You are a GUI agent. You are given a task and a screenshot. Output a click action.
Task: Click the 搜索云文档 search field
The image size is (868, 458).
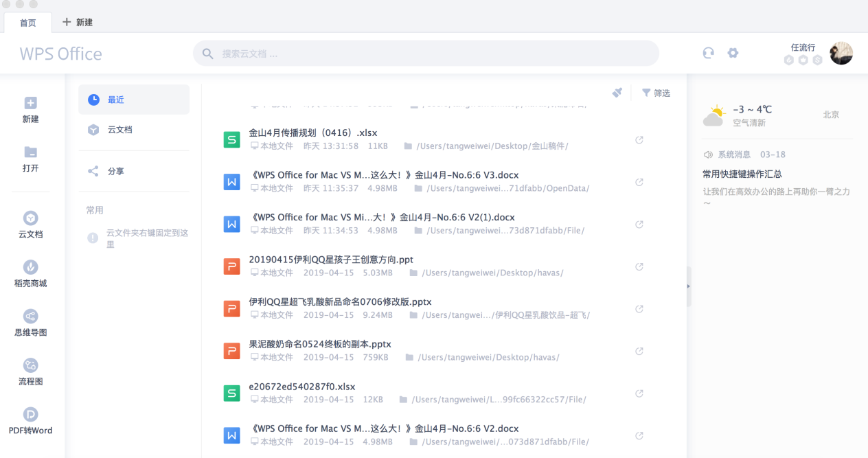pyautogui.click(x=426, y=54)
